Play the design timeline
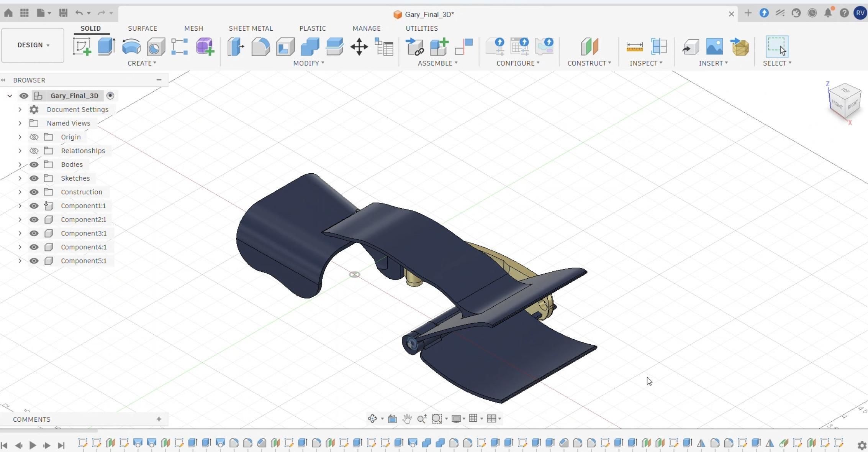Screen dimensions: 868x452 click(x=33, y=445)
